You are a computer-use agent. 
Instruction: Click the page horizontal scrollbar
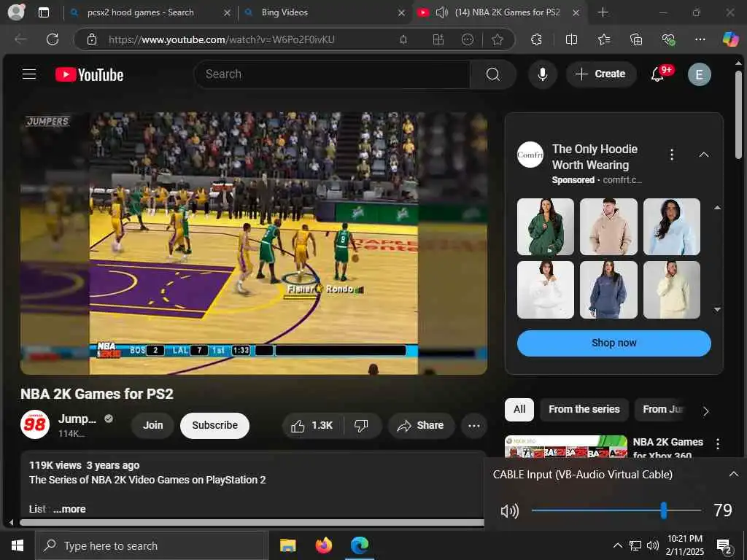click(x=252, y=522)
